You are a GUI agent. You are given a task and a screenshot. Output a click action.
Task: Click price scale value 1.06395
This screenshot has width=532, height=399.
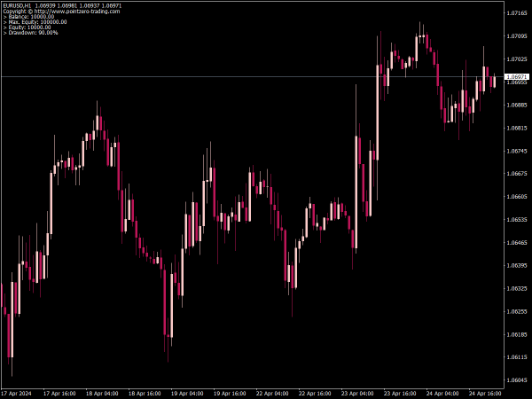pos(517,265)
